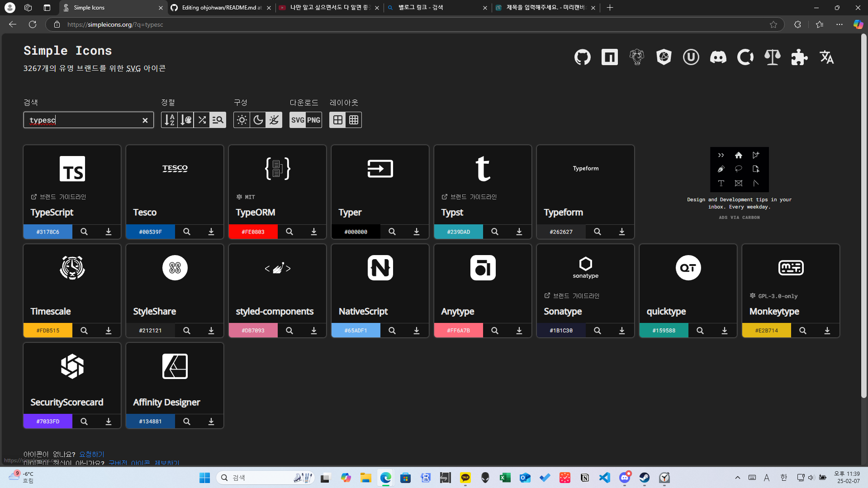Copy Typst color #239DAD
Viewport: 868px width, 488px height.
click(x=459, y=232)
